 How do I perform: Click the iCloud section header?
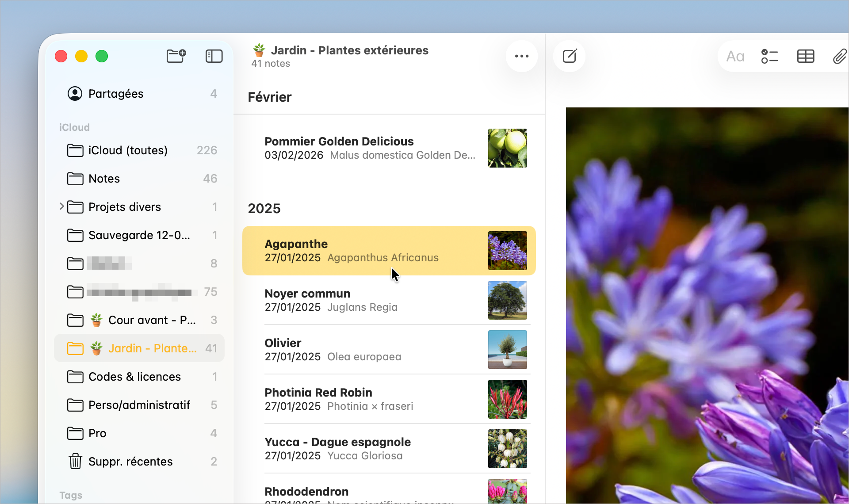pos(74,127)
